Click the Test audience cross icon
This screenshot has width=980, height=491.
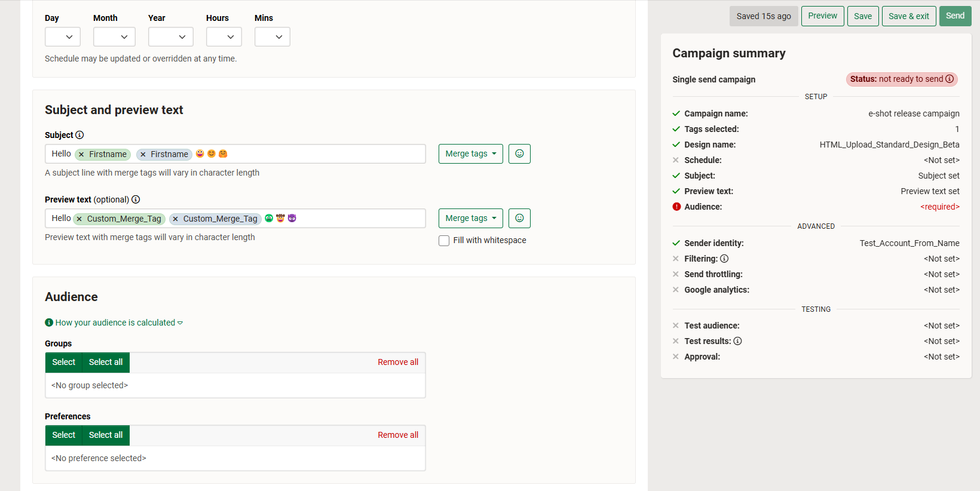point(676,326)
